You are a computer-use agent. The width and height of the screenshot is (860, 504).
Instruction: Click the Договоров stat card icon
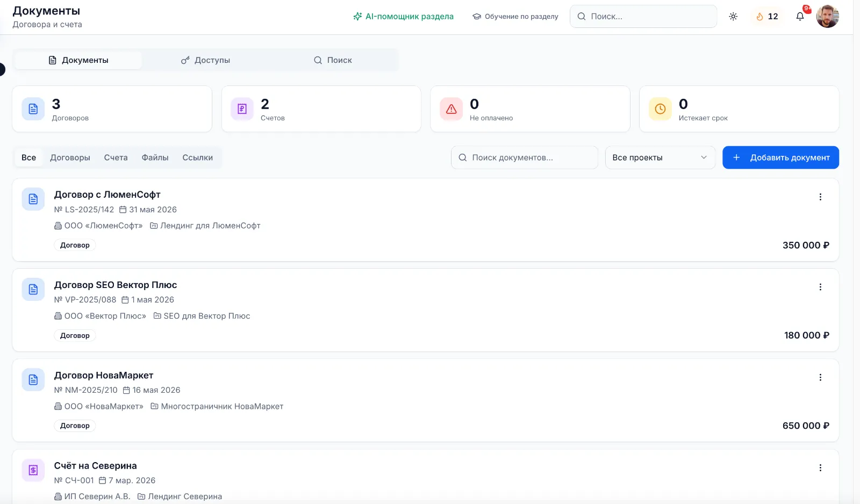click(x=33, y=109)
